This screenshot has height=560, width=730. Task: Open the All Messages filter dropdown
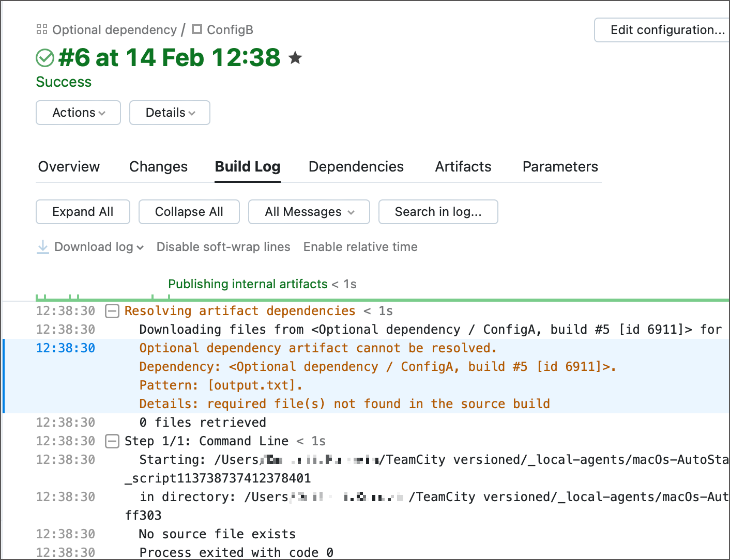309,212
